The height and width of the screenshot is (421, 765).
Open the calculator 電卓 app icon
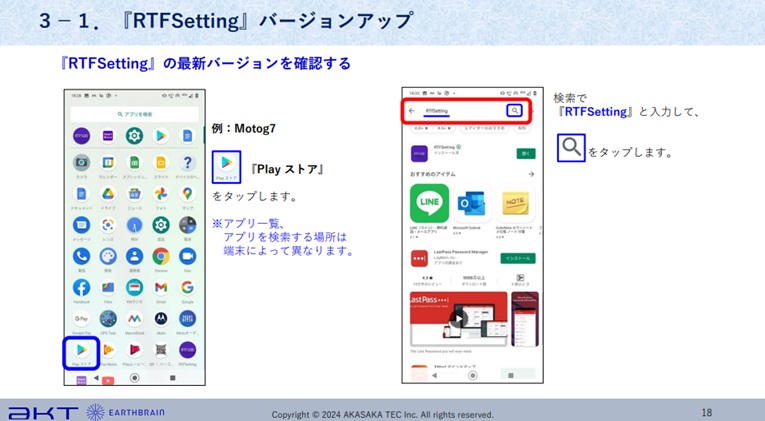[187, 225]
